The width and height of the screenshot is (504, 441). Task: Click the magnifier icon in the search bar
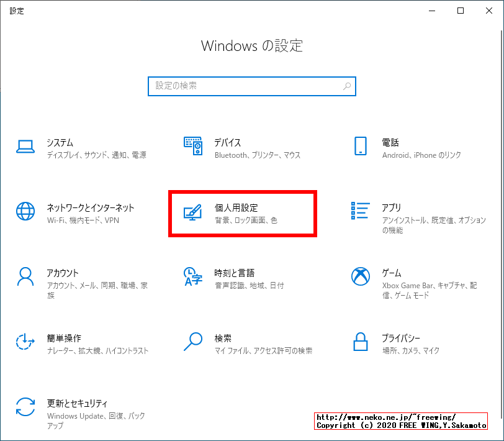347,86
